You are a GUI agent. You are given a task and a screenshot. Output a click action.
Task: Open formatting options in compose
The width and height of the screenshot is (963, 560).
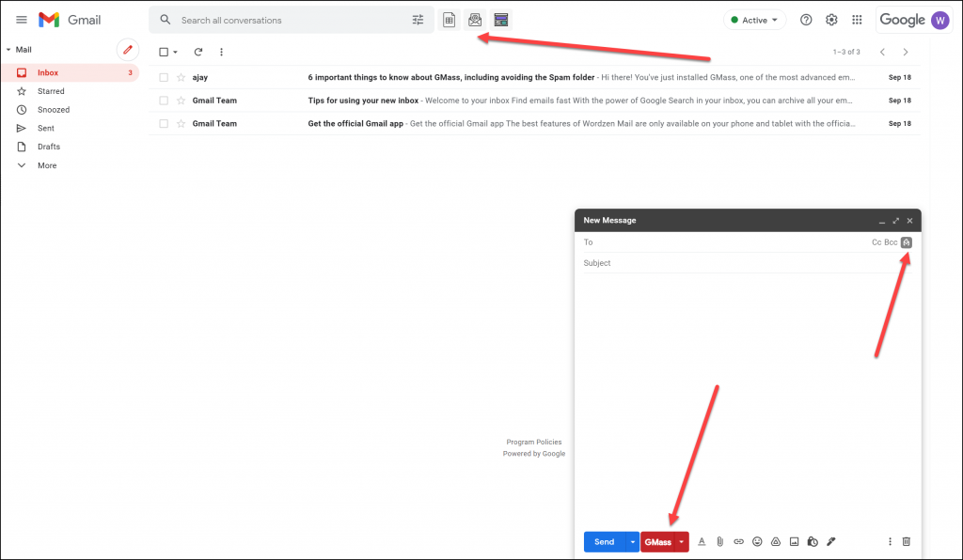702,541
